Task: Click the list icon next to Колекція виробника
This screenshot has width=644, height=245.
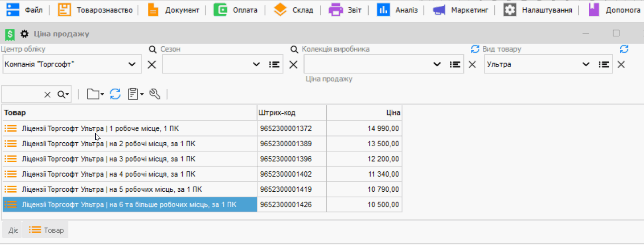Action: [455, 64]
